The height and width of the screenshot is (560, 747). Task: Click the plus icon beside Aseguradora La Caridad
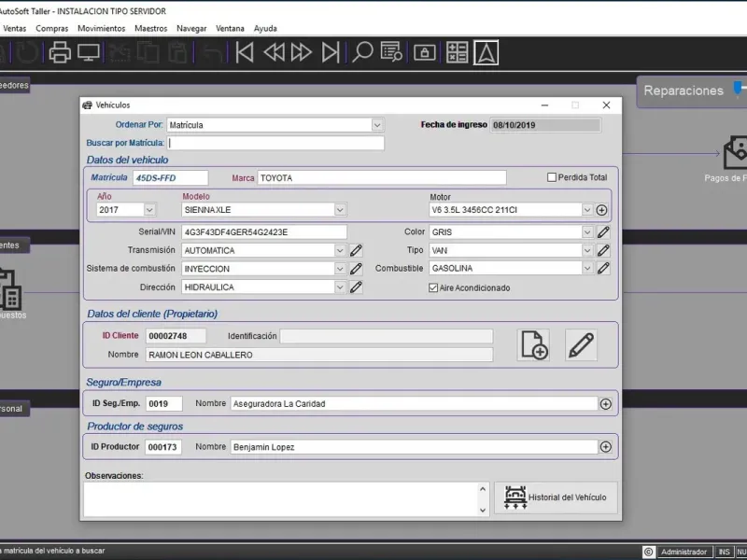tap(605, 404)
